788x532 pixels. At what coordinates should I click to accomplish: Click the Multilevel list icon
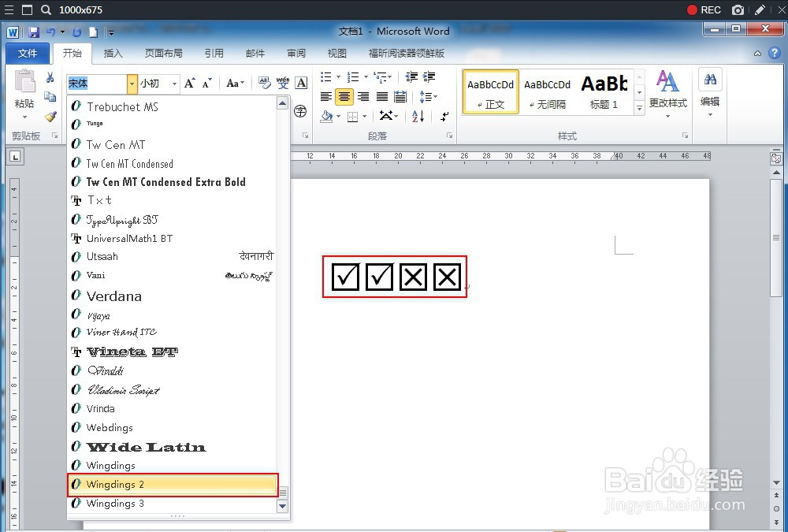(381, 77)
